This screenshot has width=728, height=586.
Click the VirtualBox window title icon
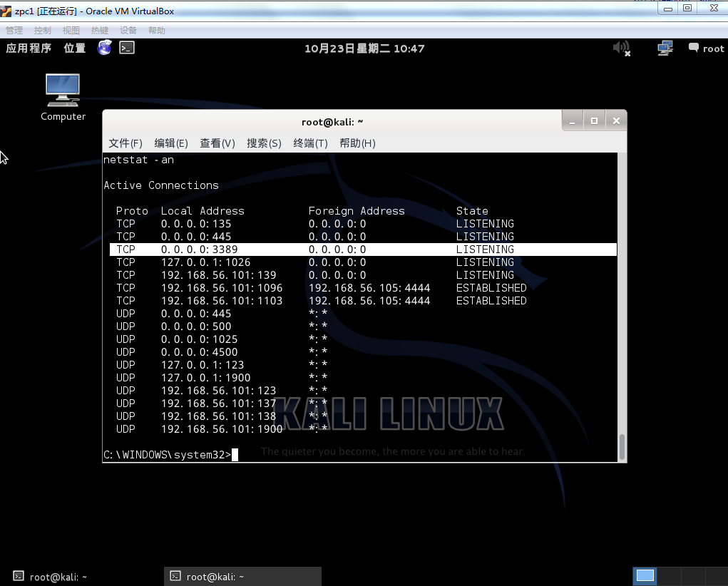point(6,10)
